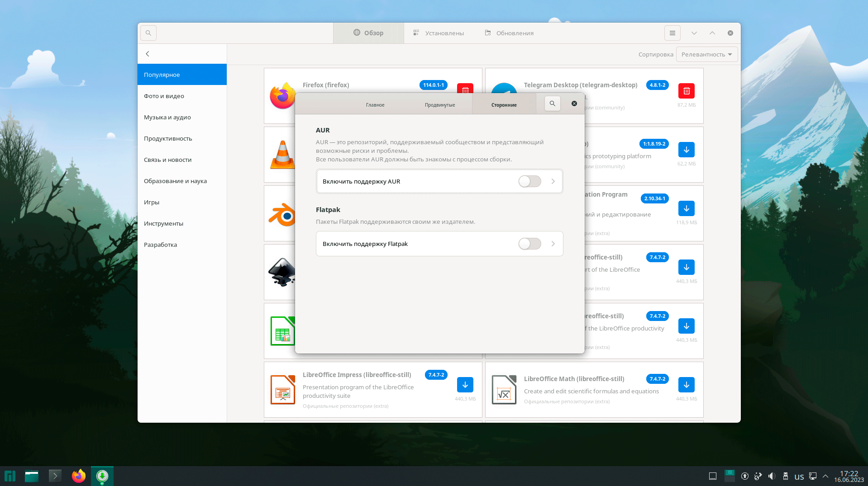This screenshot has width=868, height=486.
Task: Expand the AUR support row chevron
Action: 553,181
